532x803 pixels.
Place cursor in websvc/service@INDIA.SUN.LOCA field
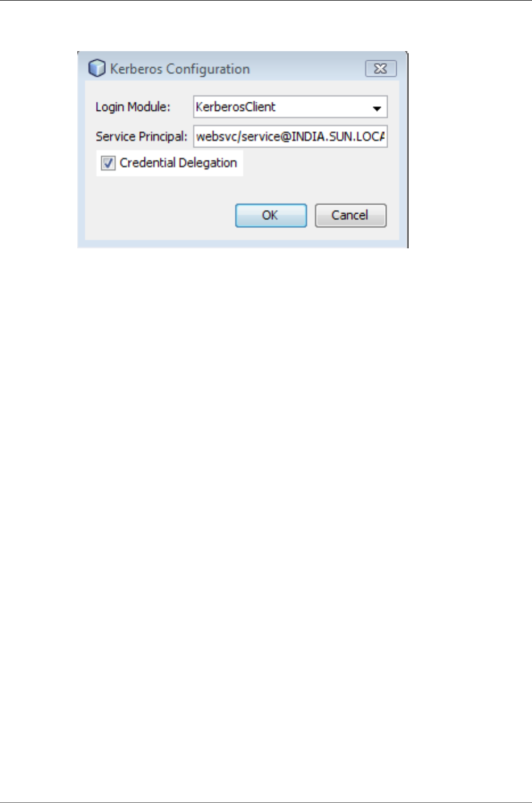290,136
